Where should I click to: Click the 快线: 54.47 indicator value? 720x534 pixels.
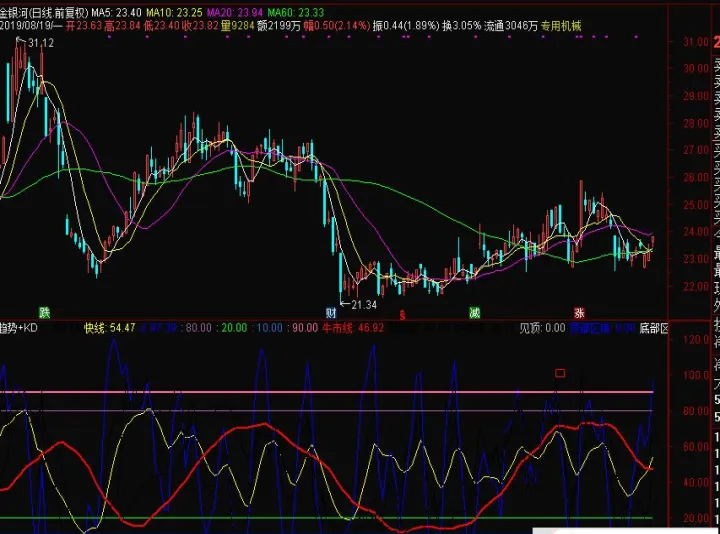coord(109,328)
